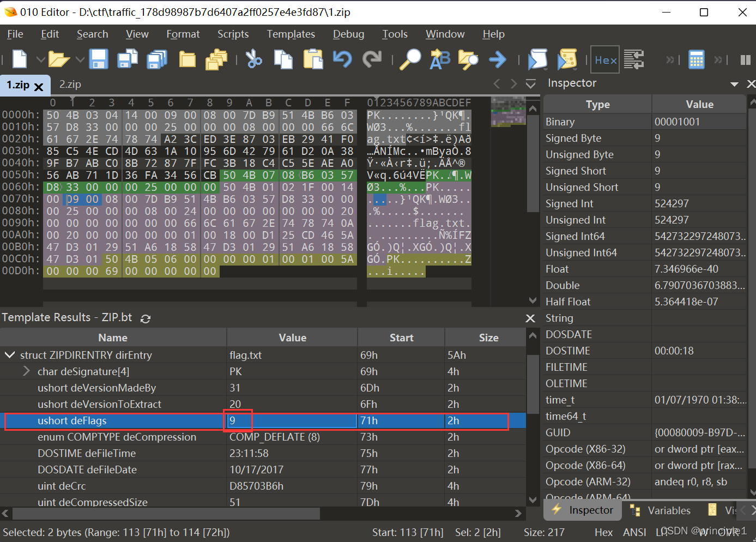Select the Inspector bottom tab
The image size is (756, 542).
click(x=583, y=510)
